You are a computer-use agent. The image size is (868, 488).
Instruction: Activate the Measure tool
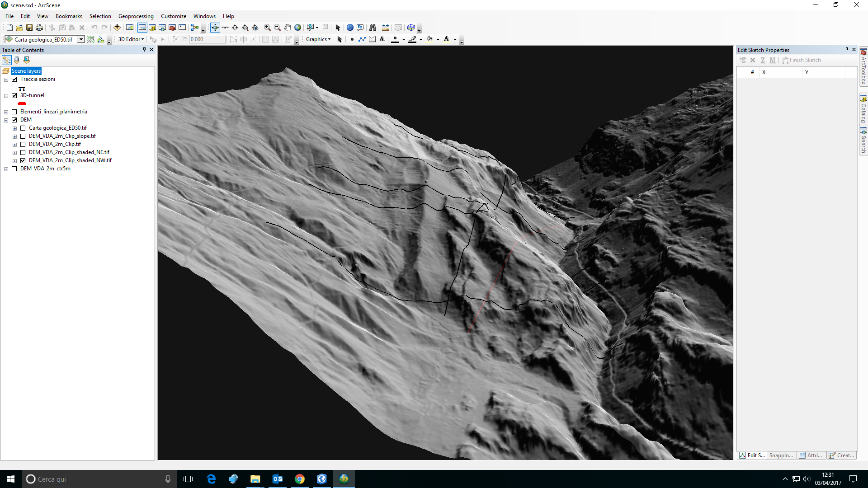(x=386, y=27)
